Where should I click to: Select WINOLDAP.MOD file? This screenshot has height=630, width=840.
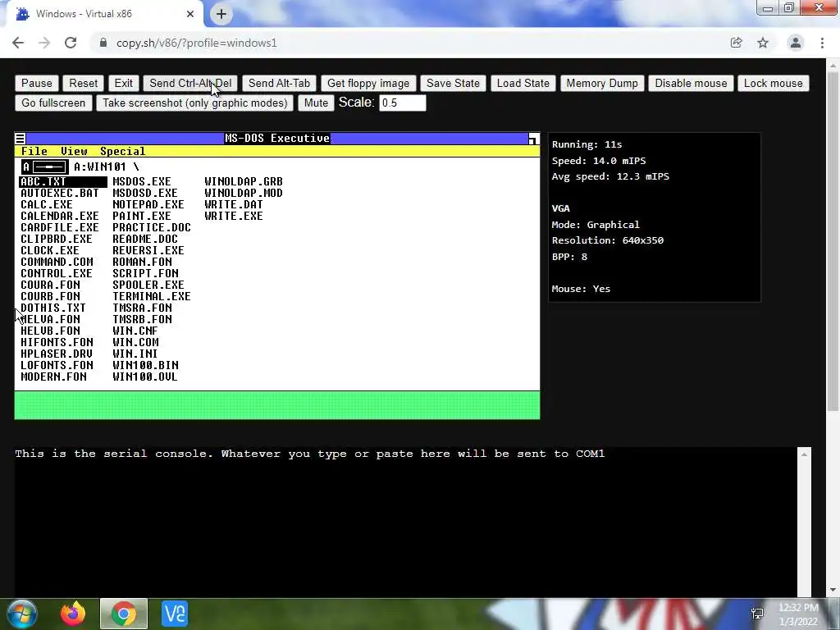coord(244,193)
